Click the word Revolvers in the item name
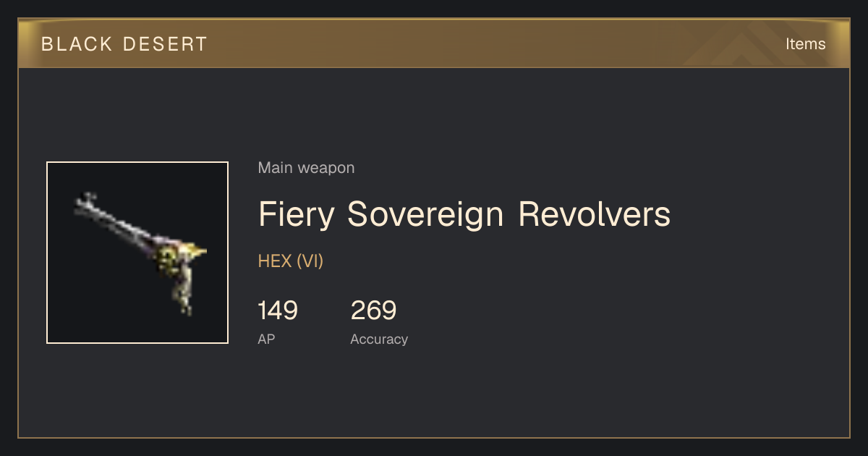The width and height of the screenshot is (868, 456). 594,215
